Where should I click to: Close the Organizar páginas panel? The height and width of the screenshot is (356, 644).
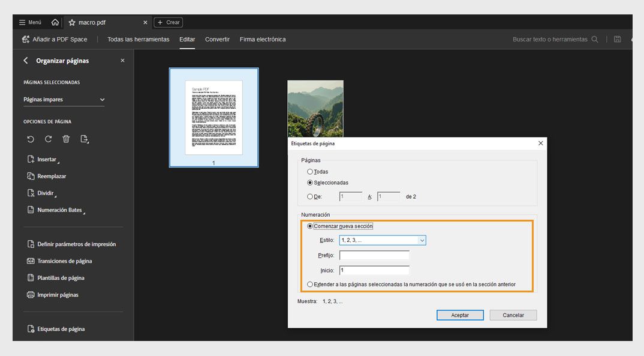point(122,61)
